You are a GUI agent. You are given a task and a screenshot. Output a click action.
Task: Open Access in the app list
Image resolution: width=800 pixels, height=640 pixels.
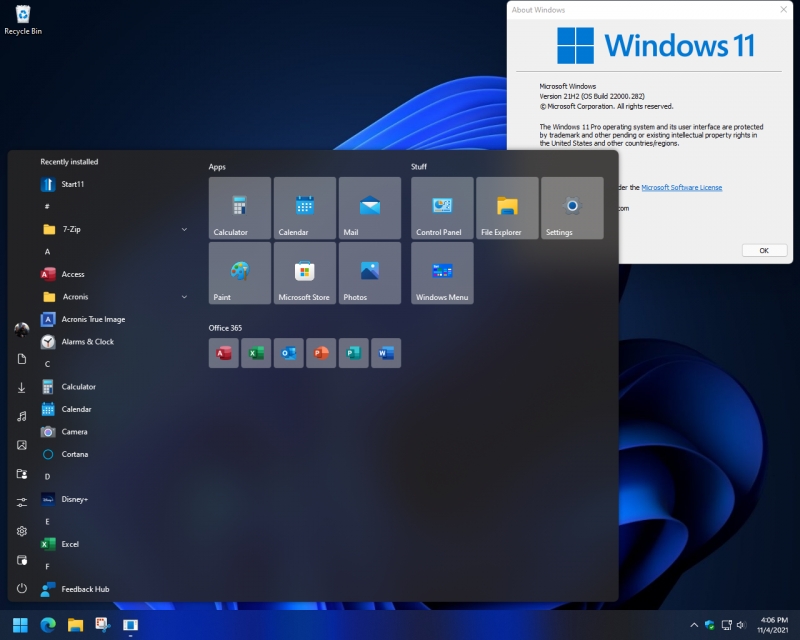click(x=114, y=274)
